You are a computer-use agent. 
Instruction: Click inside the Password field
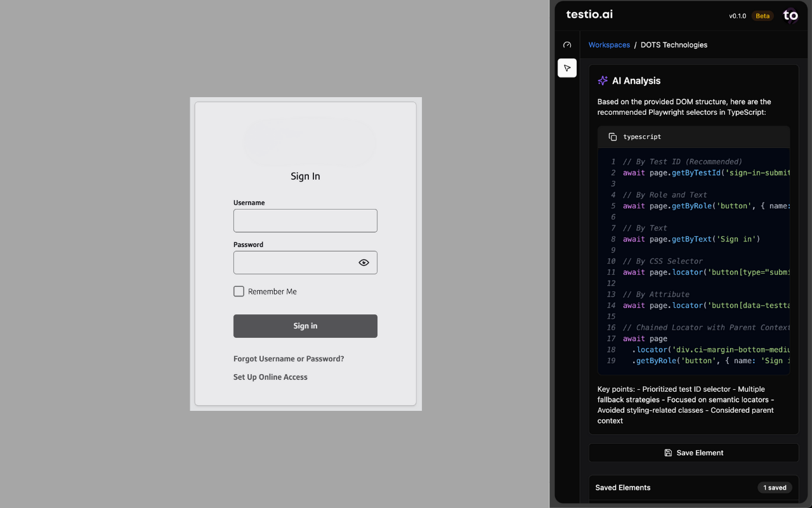point(292,262)
